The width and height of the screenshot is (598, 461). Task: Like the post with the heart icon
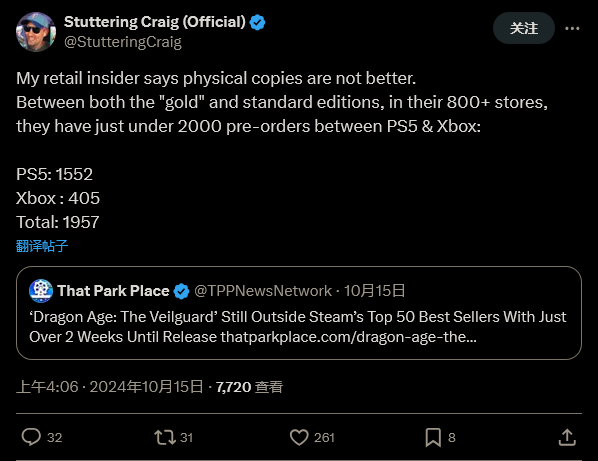tap(299, 437)
